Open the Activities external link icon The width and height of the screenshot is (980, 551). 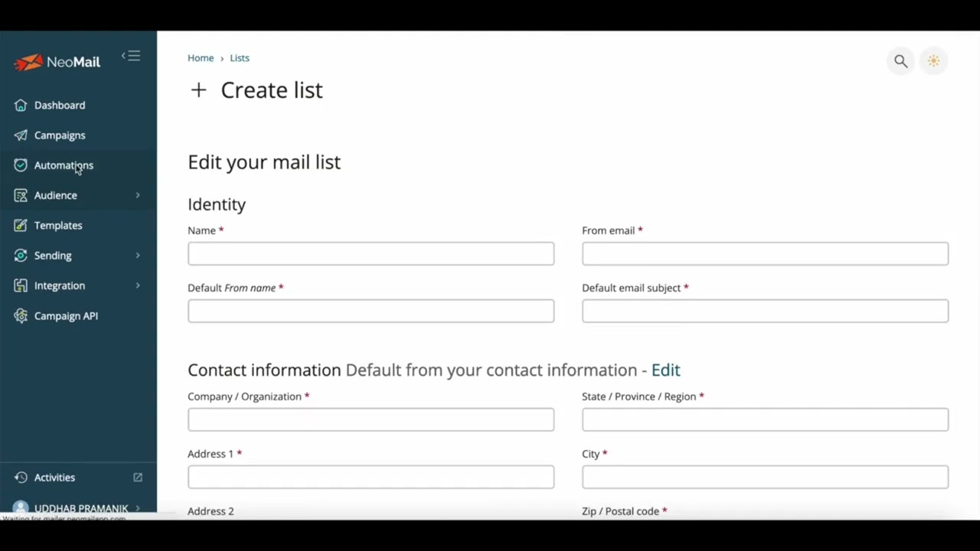pyautogui.click(x=138, y=478)
